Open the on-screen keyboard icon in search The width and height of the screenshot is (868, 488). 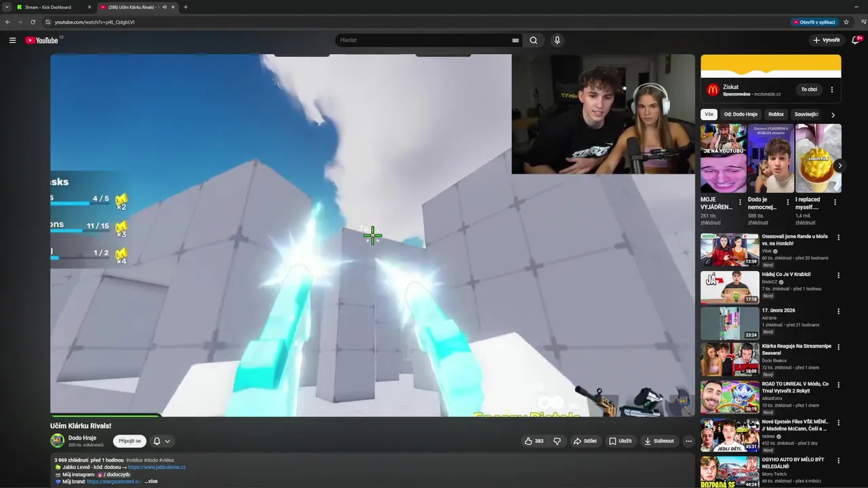(x=515, y=40)
